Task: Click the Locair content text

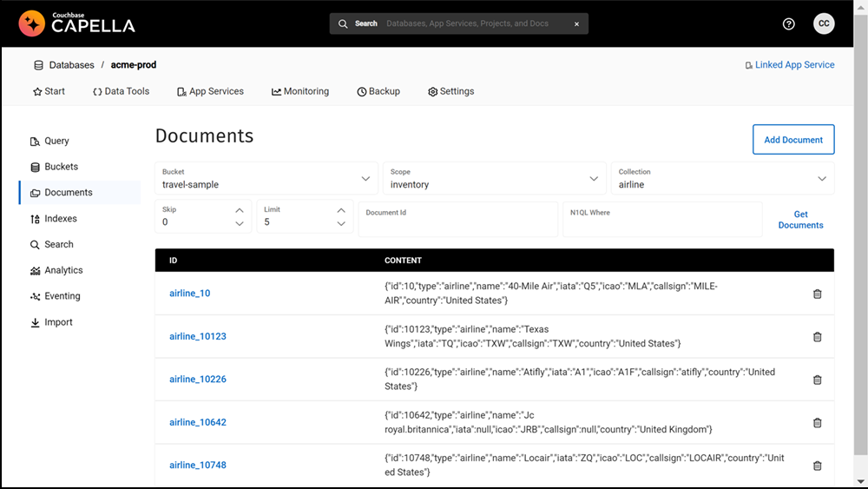Action: pos(584,466)
